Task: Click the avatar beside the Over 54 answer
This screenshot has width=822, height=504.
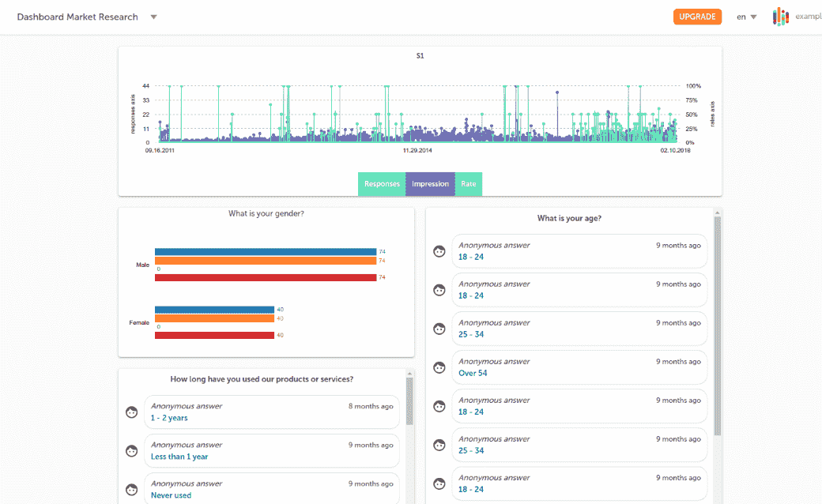Action: click(439, 367)
